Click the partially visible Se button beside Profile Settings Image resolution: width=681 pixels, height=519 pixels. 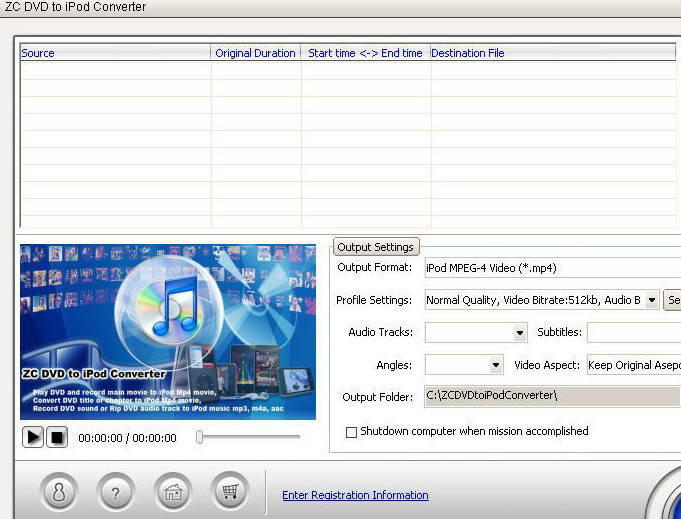tap(672, 300)
